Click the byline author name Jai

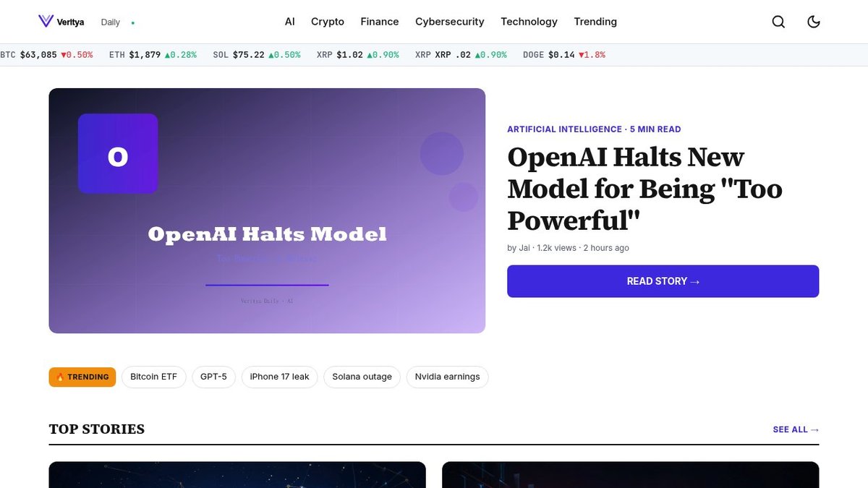pos(524,248)
